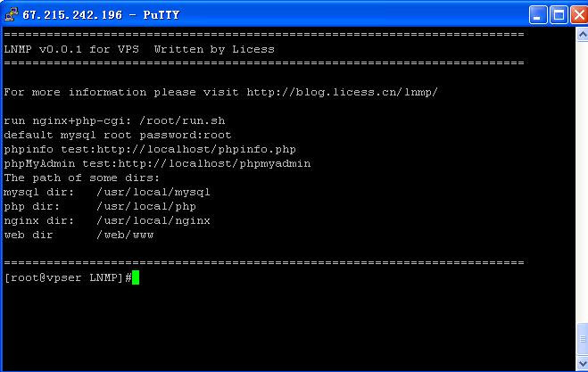Minimize the PuTTY window
588x372 pixels.
click(538, 15)
